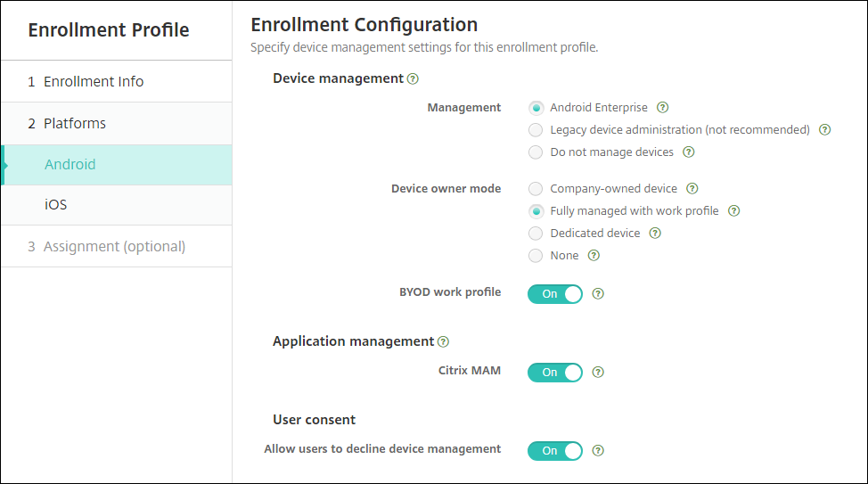Show help for Company-owned device

pos(692,189)
